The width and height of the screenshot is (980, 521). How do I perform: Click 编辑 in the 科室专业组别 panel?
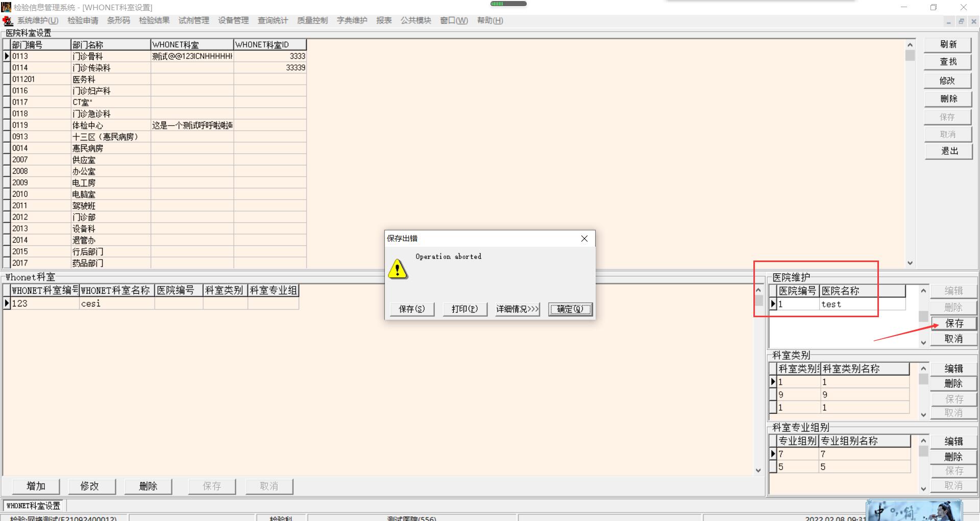coord(954,441)
